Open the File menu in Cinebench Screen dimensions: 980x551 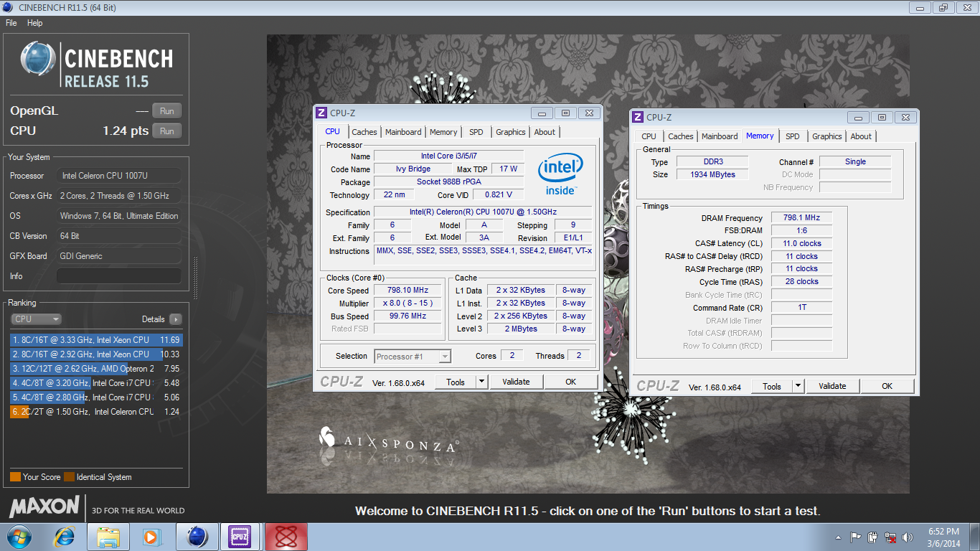pyautogui.click(x=11, y=23)
